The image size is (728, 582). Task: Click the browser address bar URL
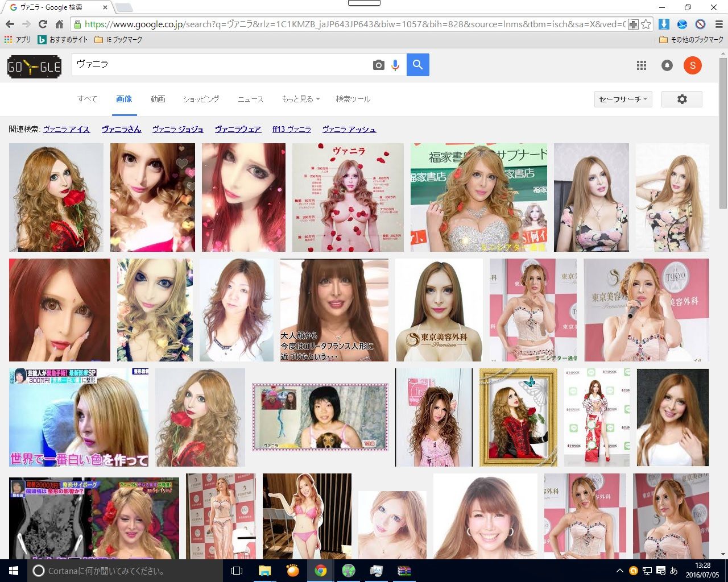click(x=355, y=24)
